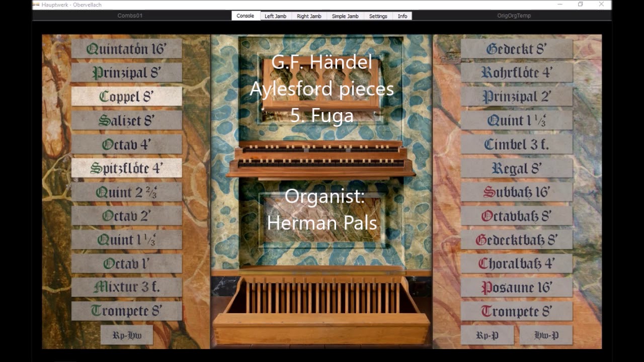644x362 pixels.
Task: Engage the Prinzipal 8' stop on left jamb
Action: pos(126,72)
